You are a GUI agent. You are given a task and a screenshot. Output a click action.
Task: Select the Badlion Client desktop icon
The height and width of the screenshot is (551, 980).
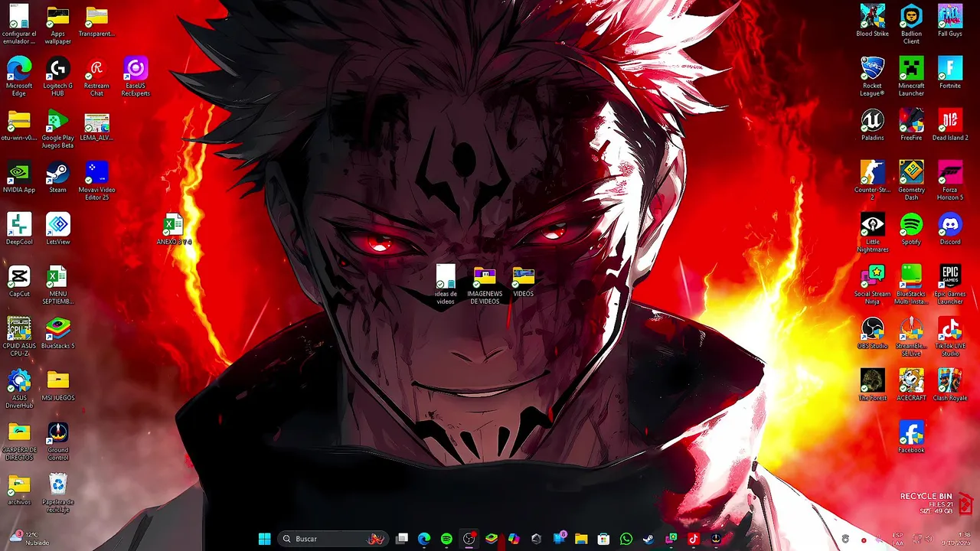tap(911, 24)
